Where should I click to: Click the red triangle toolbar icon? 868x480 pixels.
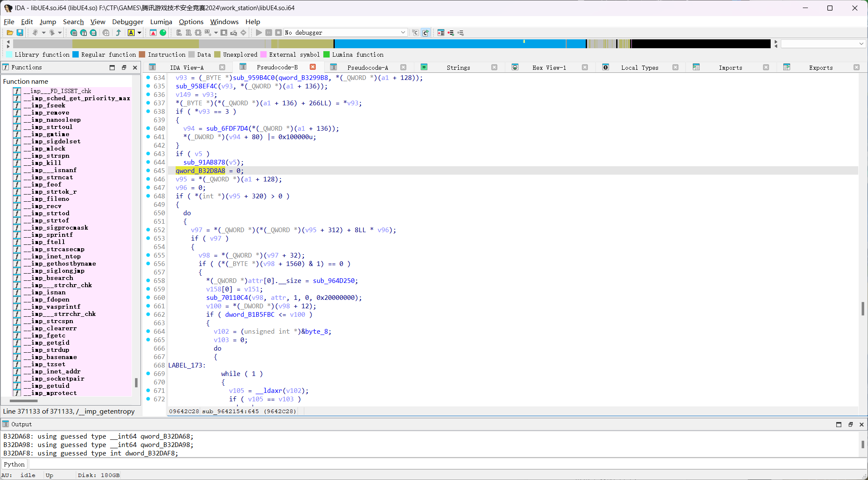coord(153,33)
